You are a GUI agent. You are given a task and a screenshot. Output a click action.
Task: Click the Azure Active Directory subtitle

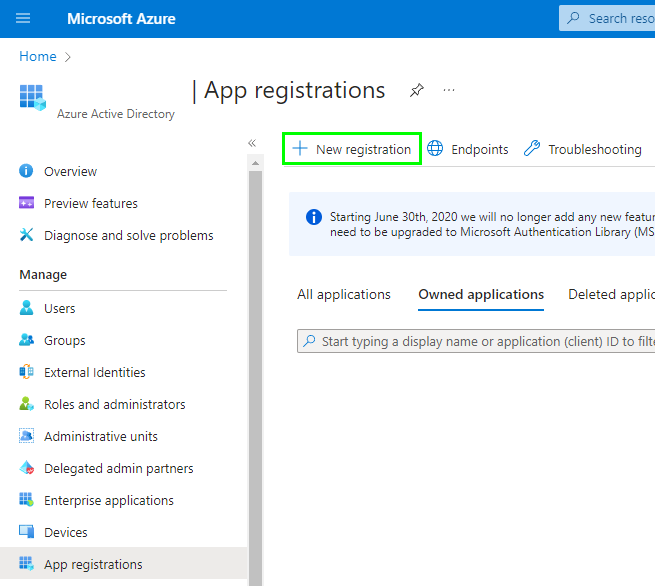click(x=116, y=114)
